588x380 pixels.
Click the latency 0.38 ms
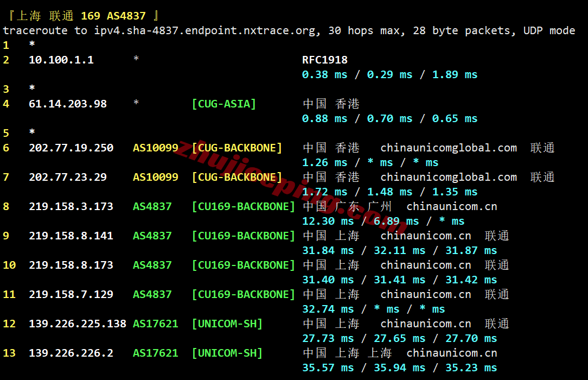tap(325, 75)
